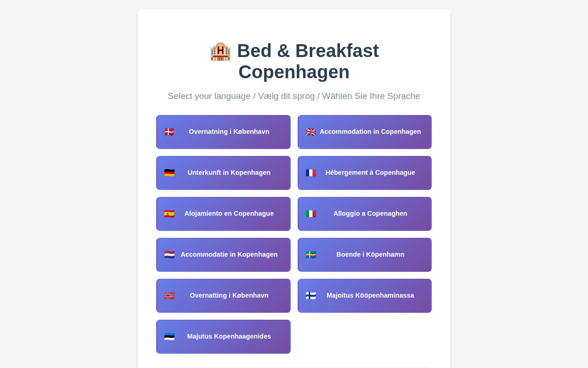Select Overnatning i København
Viewport: 588px width, 368px height.
[223, 132]
